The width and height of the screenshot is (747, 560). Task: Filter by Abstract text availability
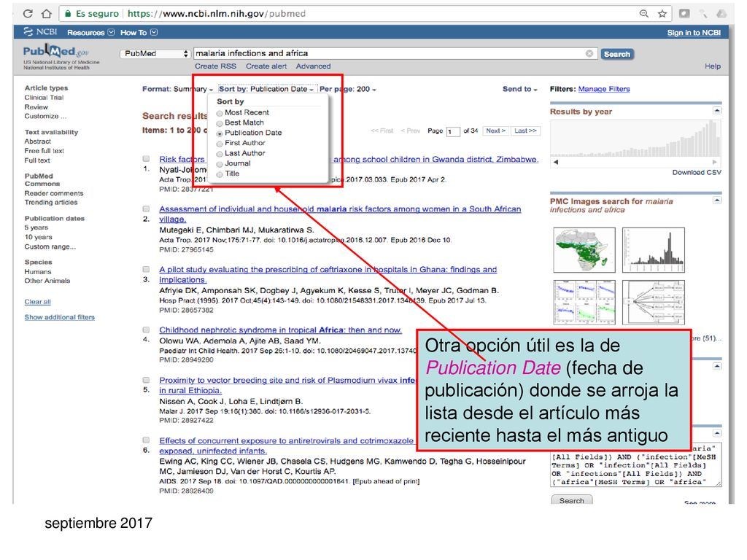pos(38,141)
